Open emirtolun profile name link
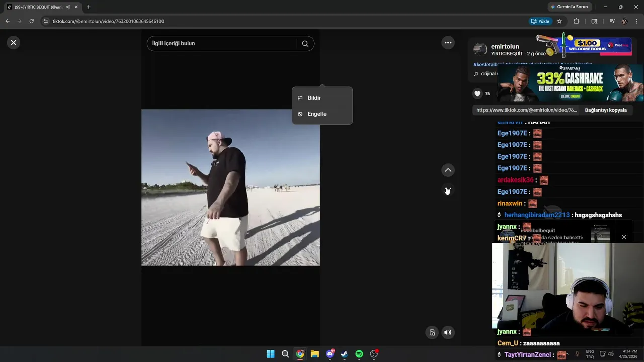644x362 pixels. [505, 46]
